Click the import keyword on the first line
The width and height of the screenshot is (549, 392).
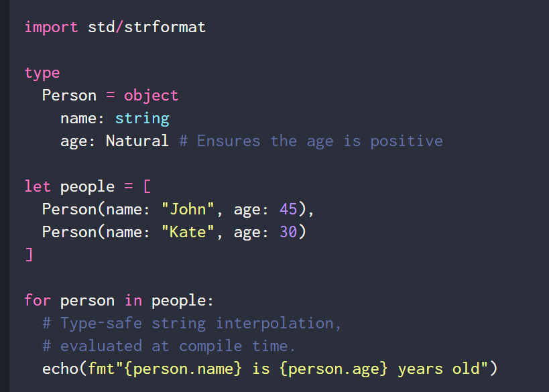point(51,27)
